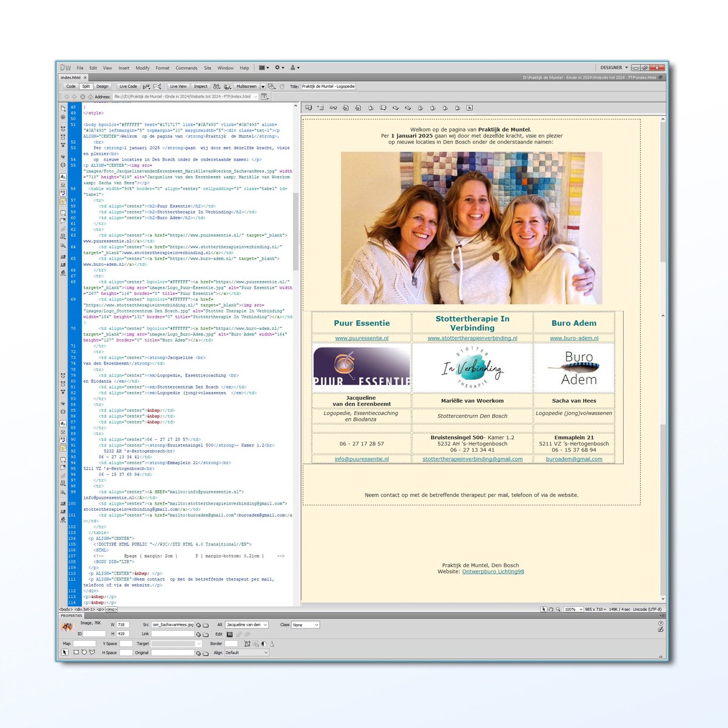The image size is (728, 728).
Task: Click the Src point-to-file icon
Action: point(198,625)
